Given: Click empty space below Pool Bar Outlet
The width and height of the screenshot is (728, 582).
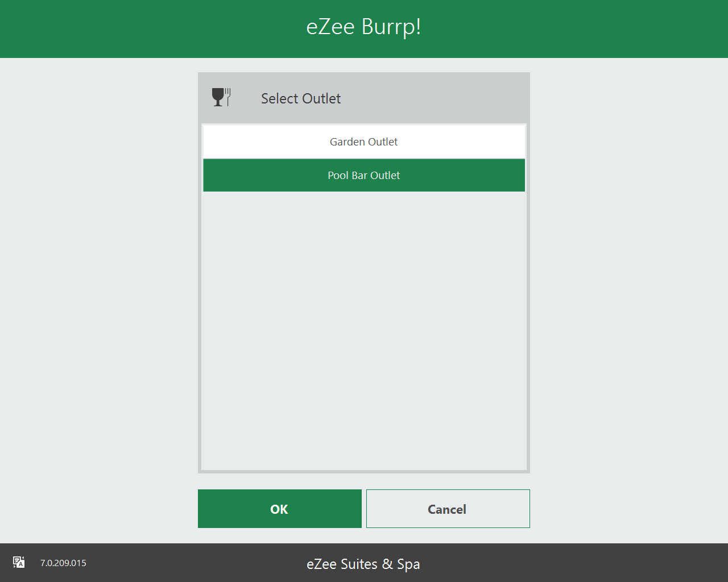Looking at the screenshot, I should tap(364, 284).
